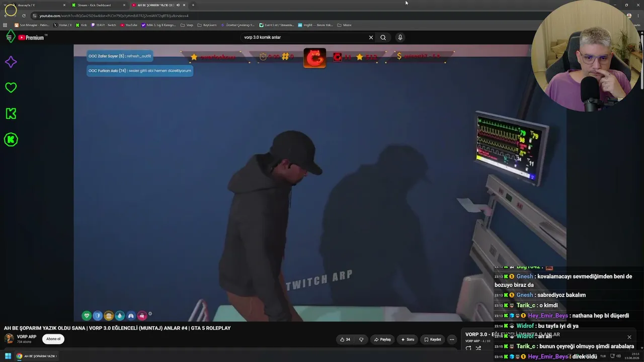
Task: Click the green heart sidebar icon
Action: coord(11,87)
